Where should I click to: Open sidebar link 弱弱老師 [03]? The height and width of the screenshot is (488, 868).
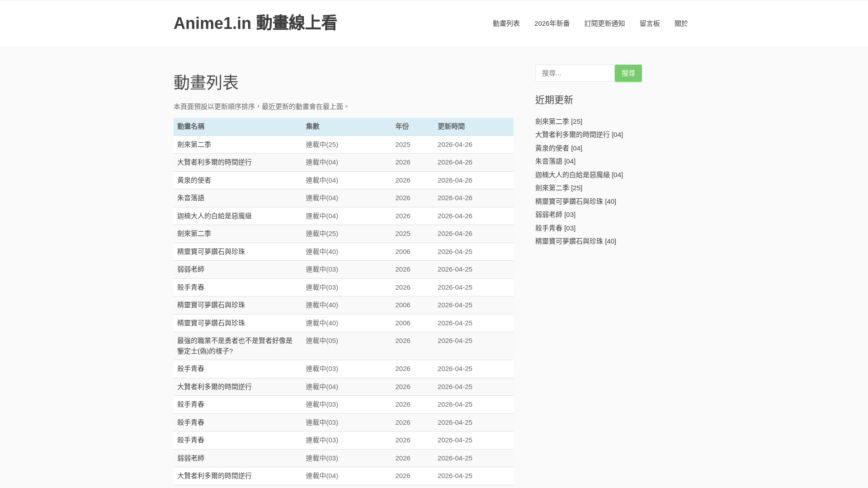(555, 215)
